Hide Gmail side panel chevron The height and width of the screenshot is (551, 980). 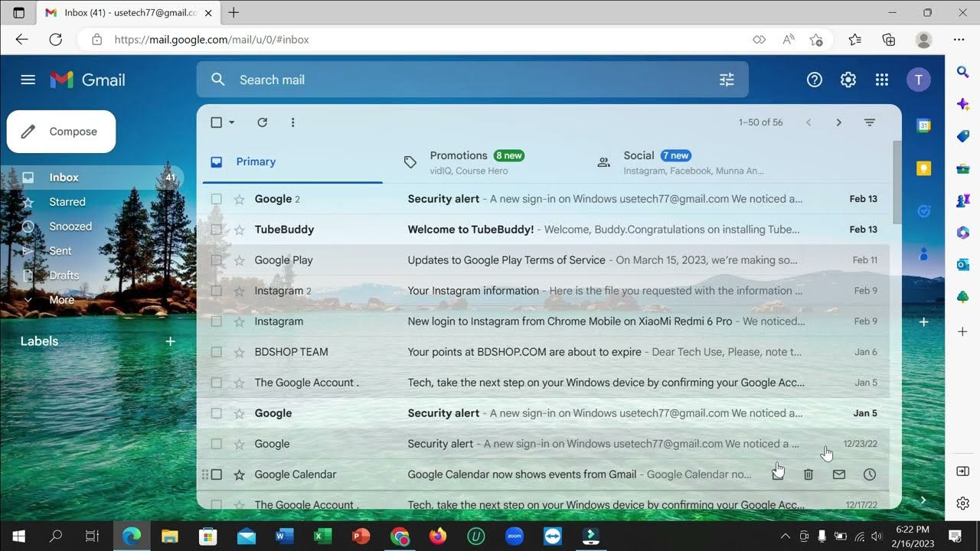tap(923, 500)
